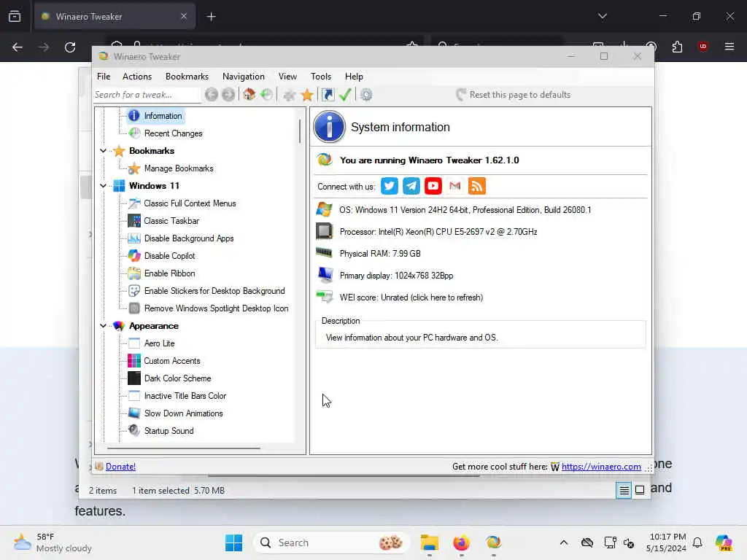Open the Help menu
The image size is (747, 560).
coord(354,76)
